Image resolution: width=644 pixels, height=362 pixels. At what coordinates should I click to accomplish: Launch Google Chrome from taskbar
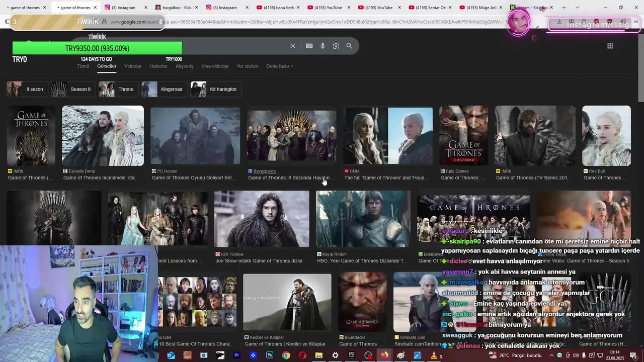pos(286,355)
